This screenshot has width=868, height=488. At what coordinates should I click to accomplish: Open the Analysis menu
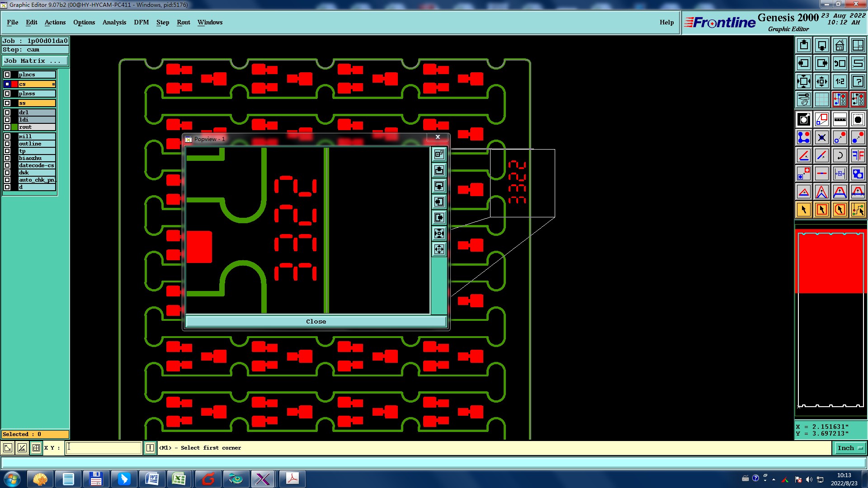[x=114, y=22]
